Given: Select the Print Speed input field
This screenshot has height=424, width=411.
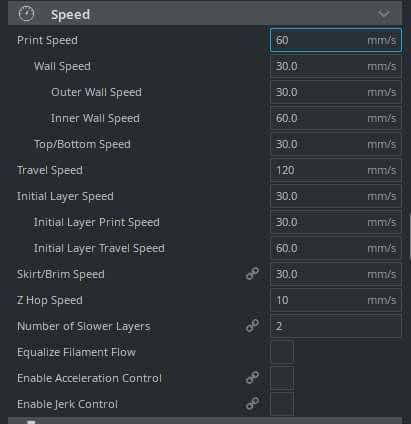Looking at the screenshot, I should (x=336, y=40).
